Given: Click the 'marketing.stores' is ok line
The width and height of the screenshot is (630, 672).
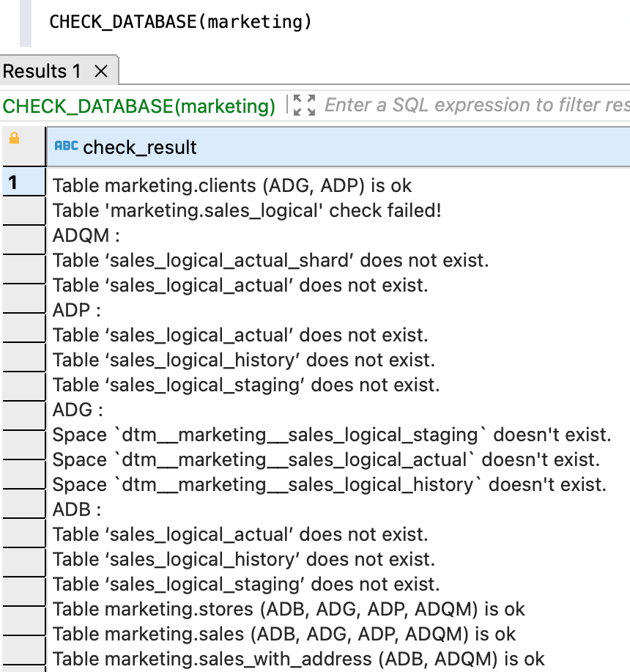Looking at the screenshot, I should [289, 609].
